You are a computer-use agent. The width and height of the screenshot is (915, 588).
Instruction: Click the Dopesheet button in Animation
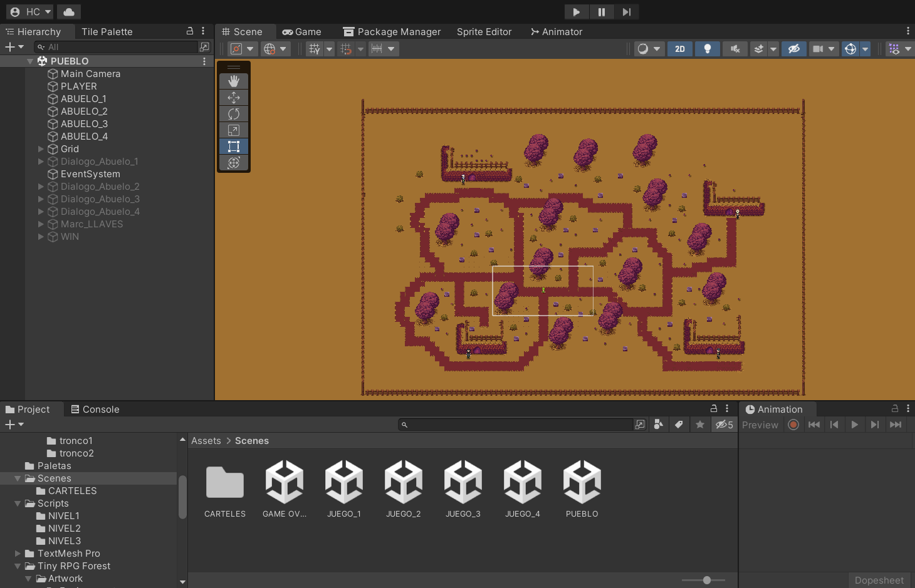pyautogui.click(x=879, y=580)
